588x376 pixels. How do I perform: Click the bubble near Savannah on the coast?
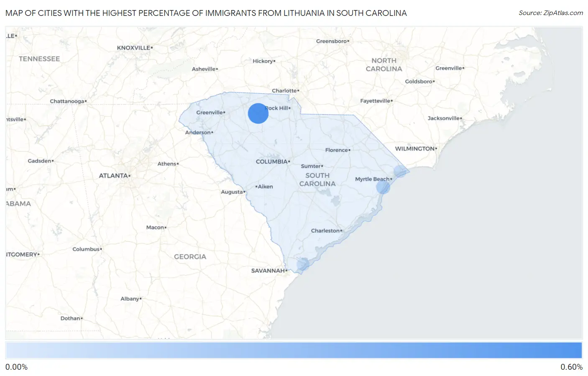click(x=303, y=264)
